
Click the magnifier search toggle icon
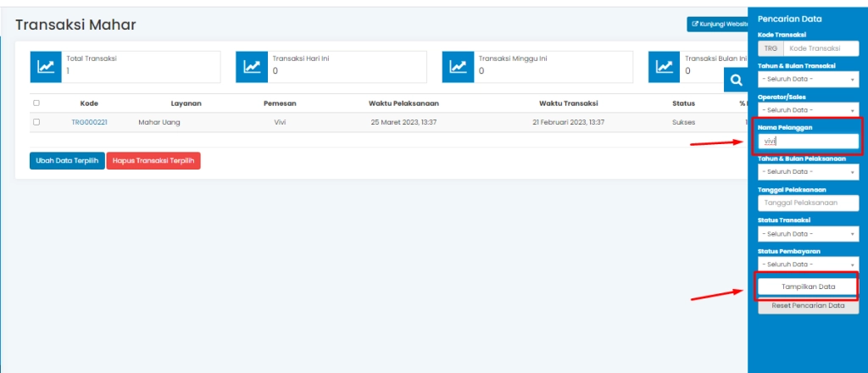[x=736, y=80]
